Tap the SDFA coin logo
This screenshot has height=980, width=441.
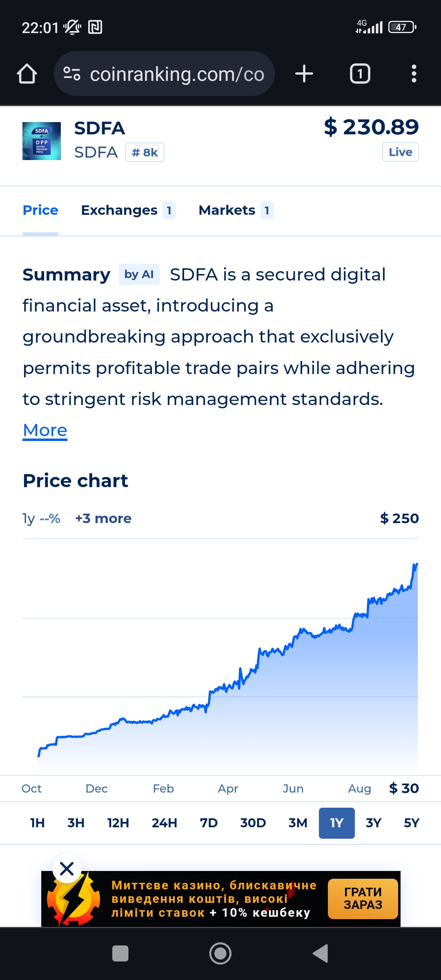(42, 141)
